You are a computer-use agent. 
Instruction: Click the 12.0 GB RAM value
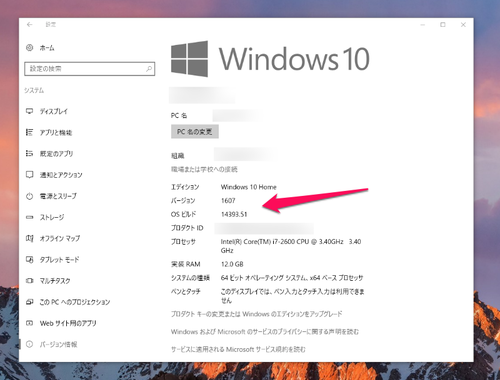(x=232, y=264)
